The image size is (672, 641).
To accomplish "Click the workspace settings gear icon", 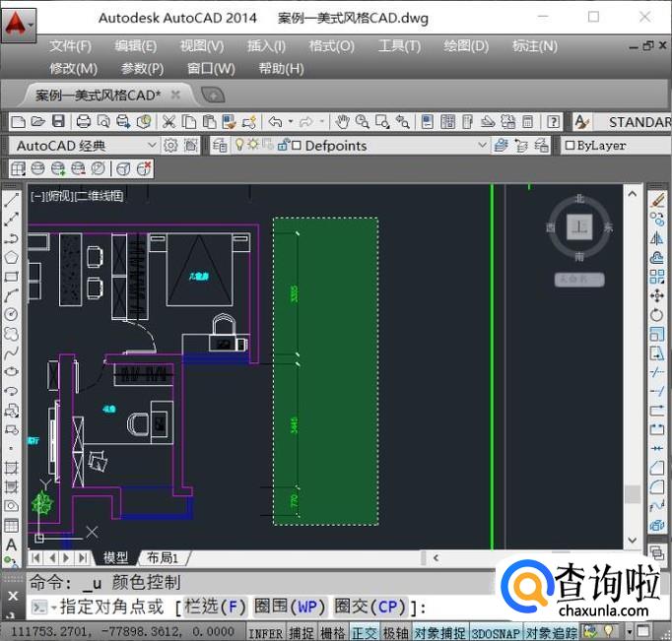I will coord(170,146).
